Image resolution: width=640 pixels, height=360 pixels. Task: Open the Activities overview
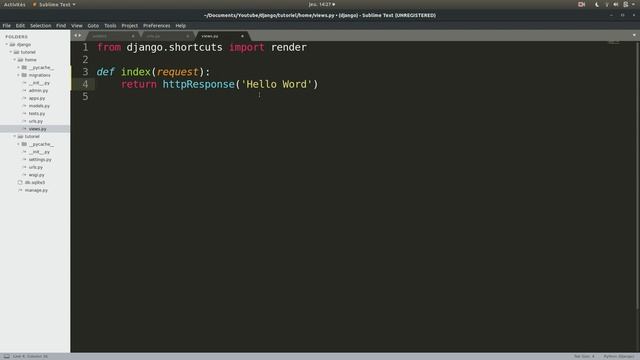(x=15, y=4)
